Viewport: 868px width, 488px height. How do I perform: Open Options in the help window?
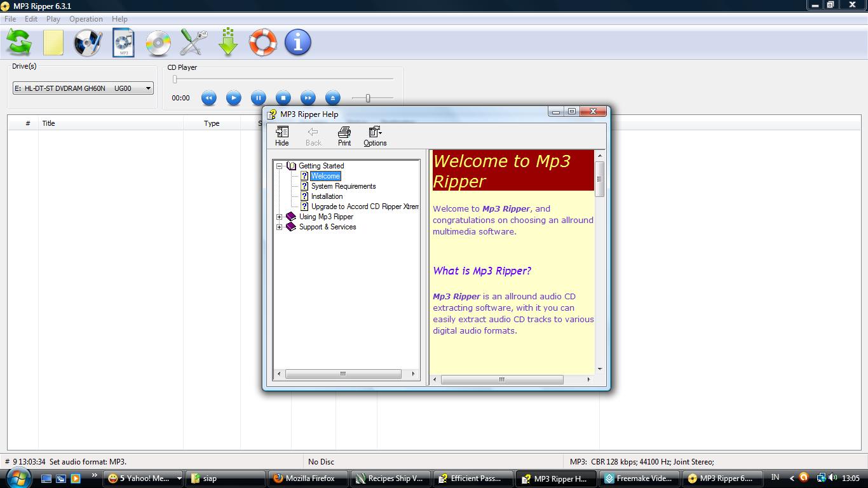pyautogui.click(x=374, y=135)
